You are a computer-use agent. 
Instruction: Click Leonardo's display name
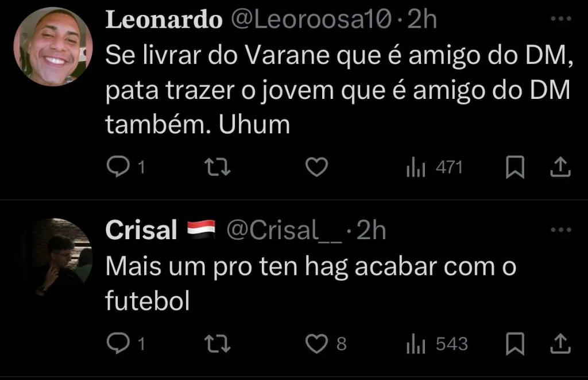164,21
